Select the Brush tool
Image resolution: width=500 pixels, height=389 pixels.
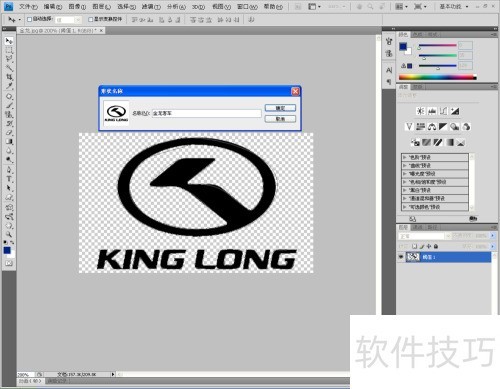click(9, 106)
